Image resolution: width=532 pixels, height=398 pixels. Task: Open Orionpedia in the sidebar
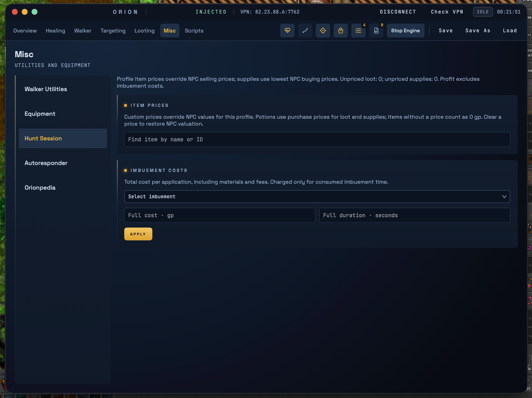pyautogui.click(x=63, y=188)
